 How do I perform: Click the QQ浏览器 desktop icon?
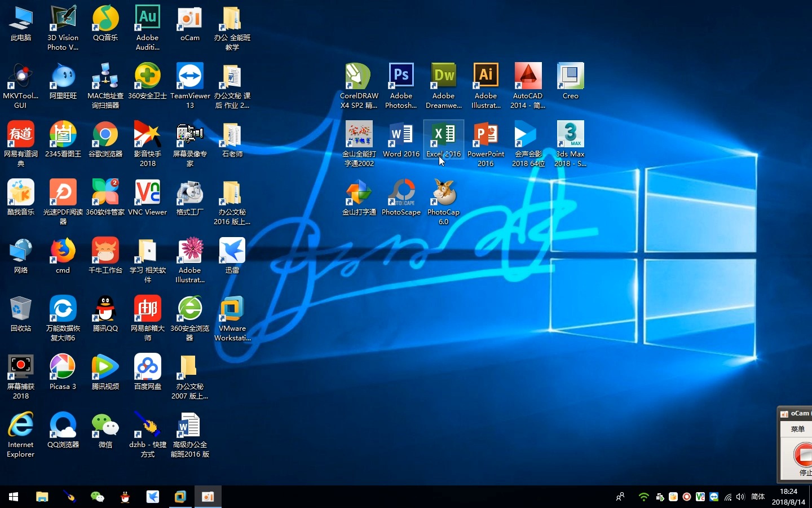click(63, 431)
